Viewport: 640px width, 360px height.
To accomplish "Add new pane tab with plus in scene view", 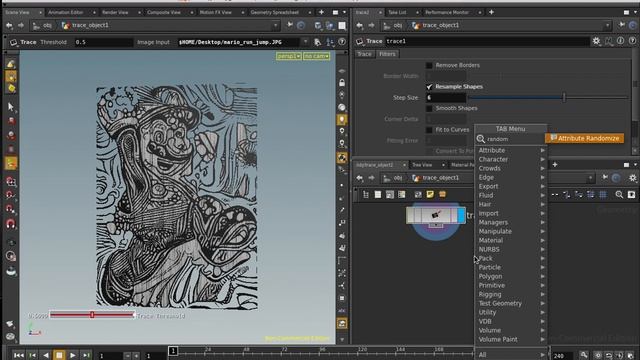I will (x=321, y=12).
